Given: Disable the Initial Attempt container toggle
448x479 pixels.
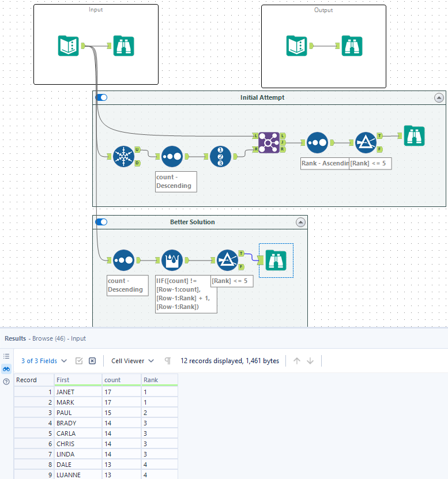Looking at the screenshot, I should click(101, 97).
